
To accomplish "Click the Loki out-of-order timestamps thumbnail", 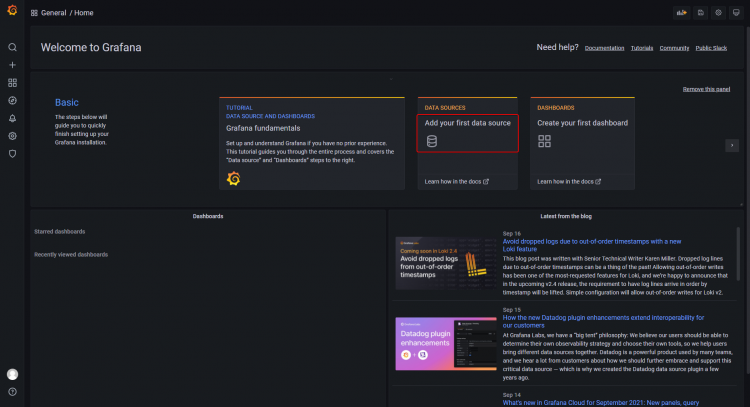I will 446,263.
